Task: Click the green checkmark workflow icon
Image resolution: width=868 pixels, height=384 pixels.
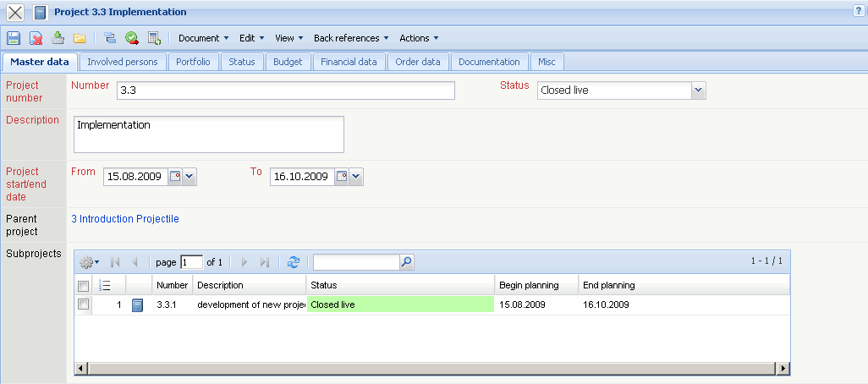Action: pos(132,38)
